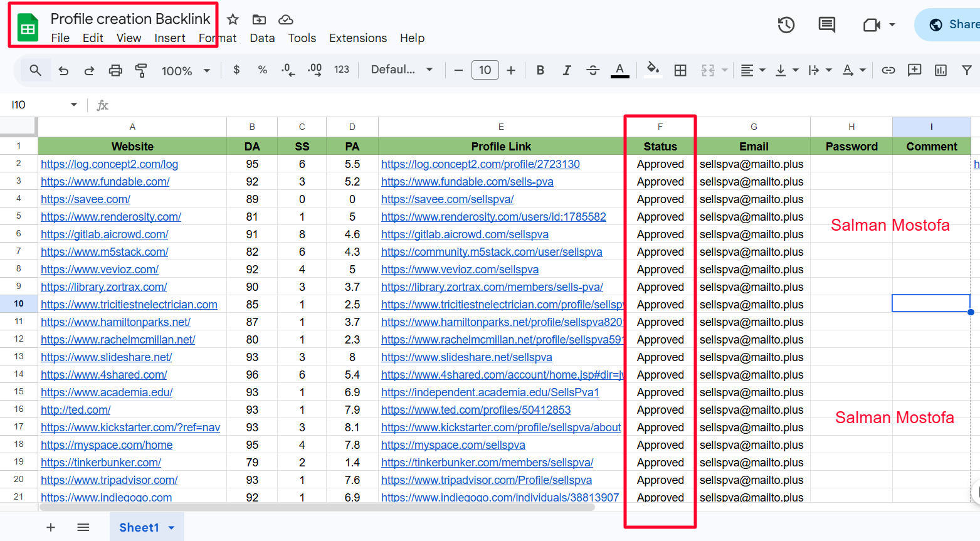The width and height of the screenshot is (980, 541).
Task: Open the Edit menu
Action: point(93,38)
